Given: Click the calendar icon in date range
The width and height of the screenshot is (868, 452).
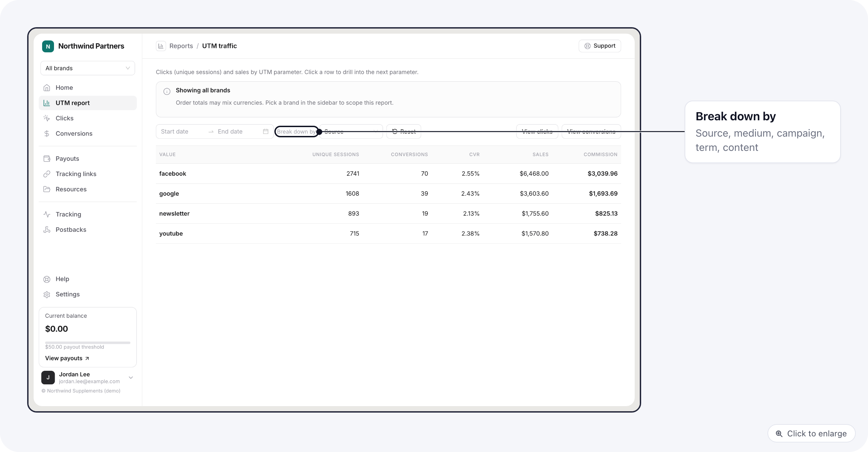Looking at the screenshot, I should tap(266, 132).
